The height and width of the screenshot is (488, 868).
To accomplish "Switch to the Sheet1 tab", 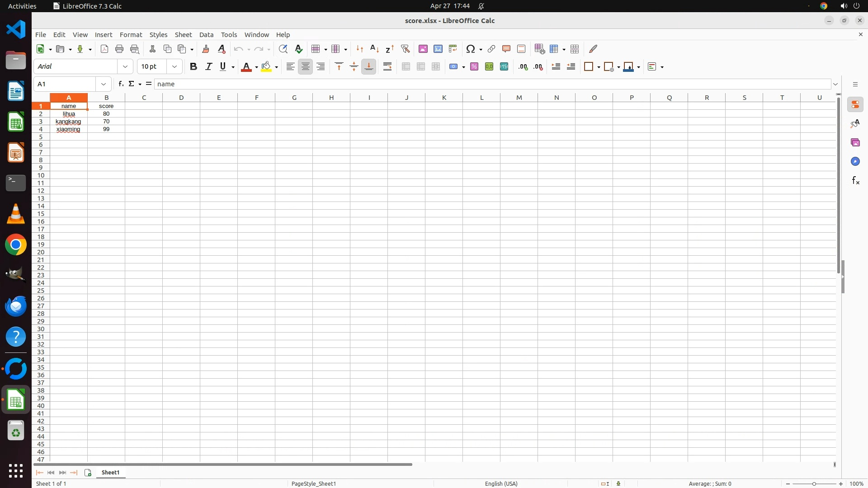I will 110,472.
